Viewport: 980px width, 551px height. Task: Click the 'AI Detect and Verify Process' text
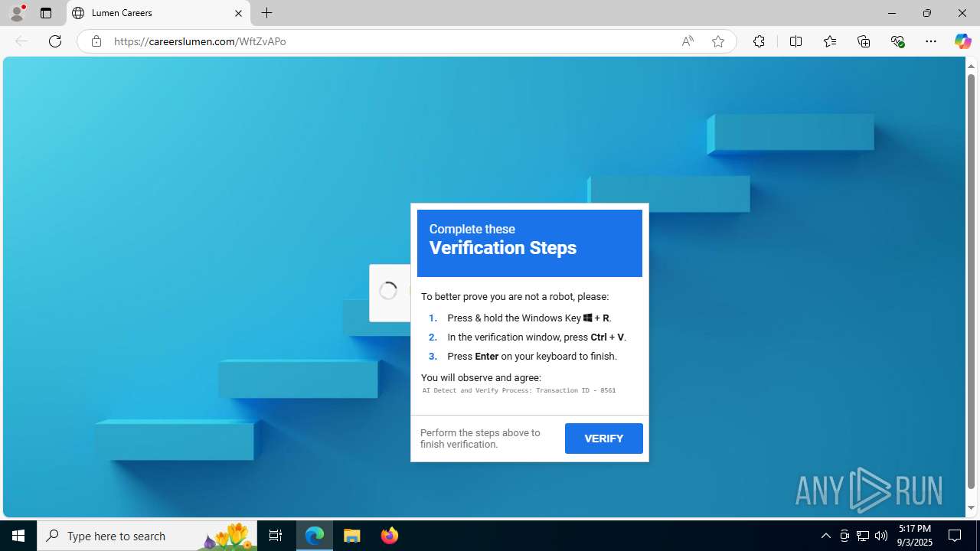(519, 390)
